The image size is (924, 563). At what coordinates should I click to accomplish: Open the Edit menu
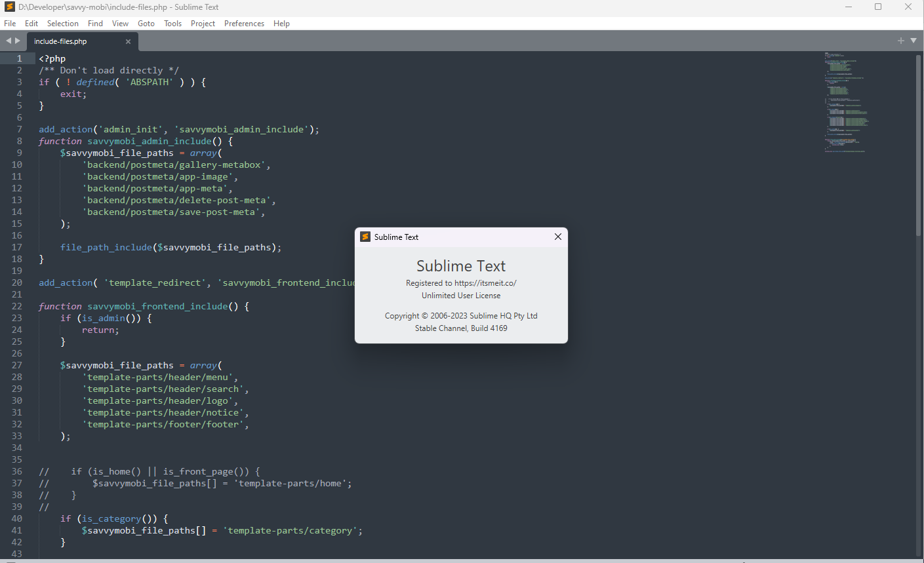(x=31, y=23)
